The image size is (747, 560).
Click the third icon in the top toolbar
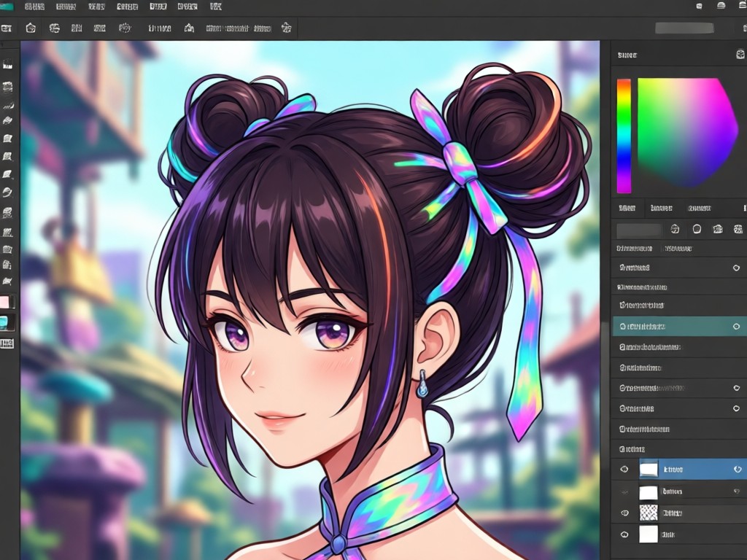click(x=54, y=28)
